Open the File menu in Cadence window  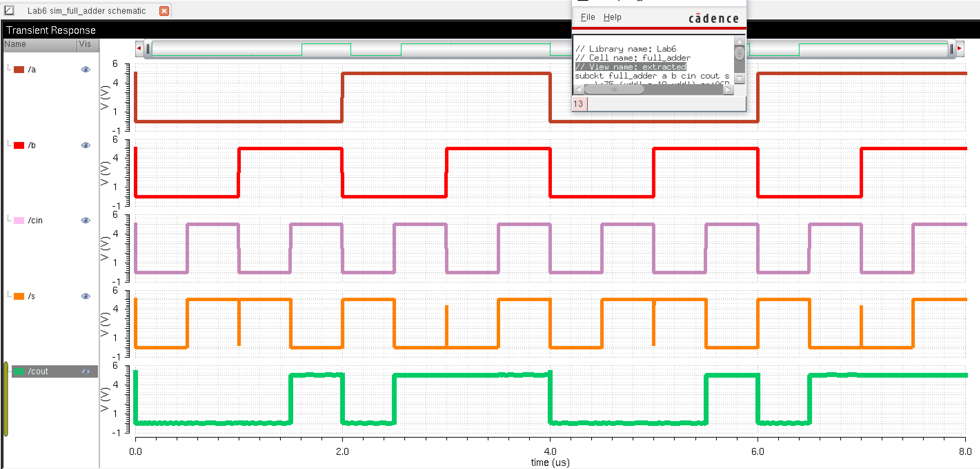587,17
